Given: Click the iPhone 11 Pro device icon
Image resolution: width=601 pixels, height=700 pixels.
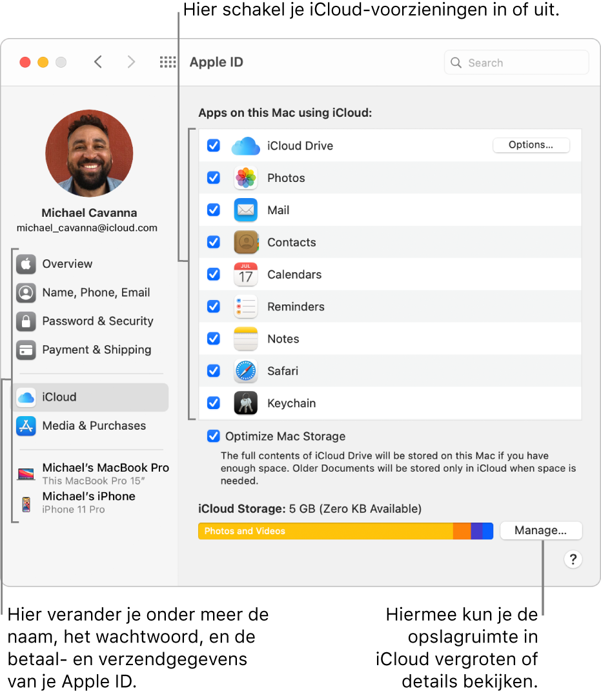Looking at the screenshot, I should pos(26,504).
